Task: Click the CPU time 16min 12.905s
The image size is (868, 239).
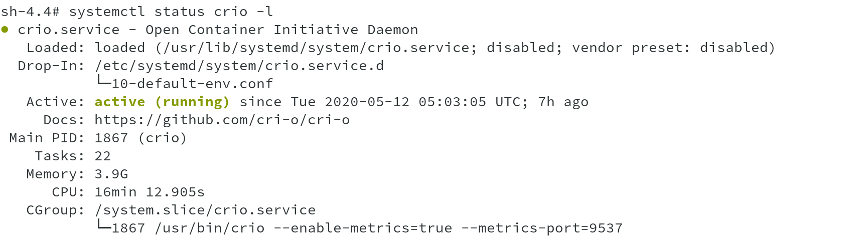Action: pyautogui.click(x=150, y=192)
